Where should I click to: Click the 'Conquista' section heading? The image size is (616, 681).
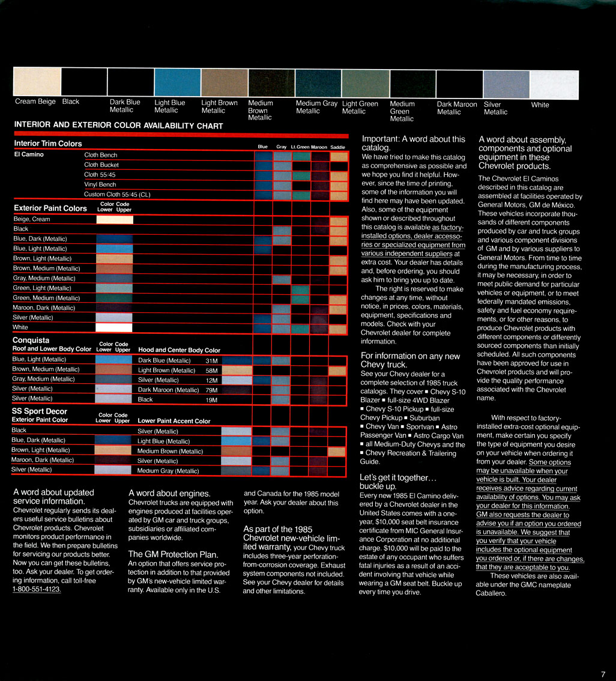click(31, 340)
